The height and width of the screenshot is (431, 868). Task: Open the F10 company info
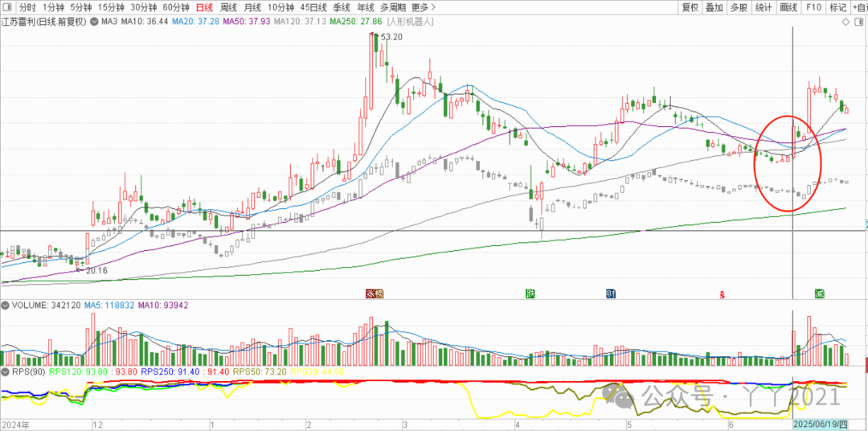click(813, 7)
